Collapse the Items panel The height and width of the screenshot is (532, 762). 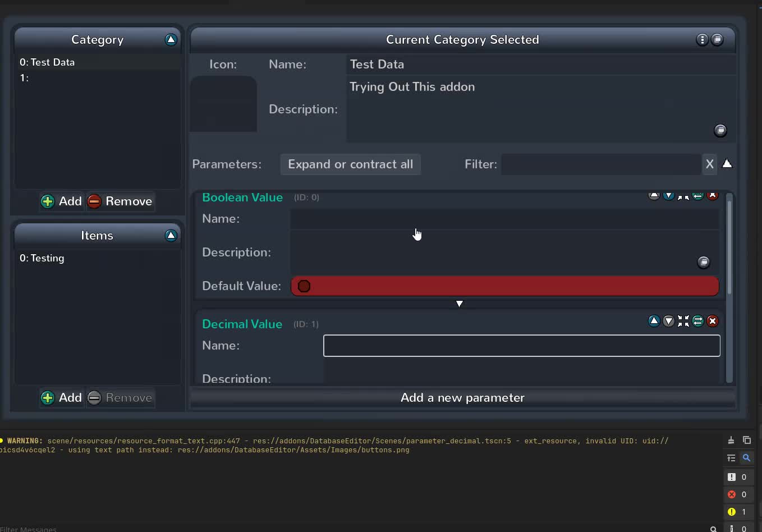(x=171, y=235)
